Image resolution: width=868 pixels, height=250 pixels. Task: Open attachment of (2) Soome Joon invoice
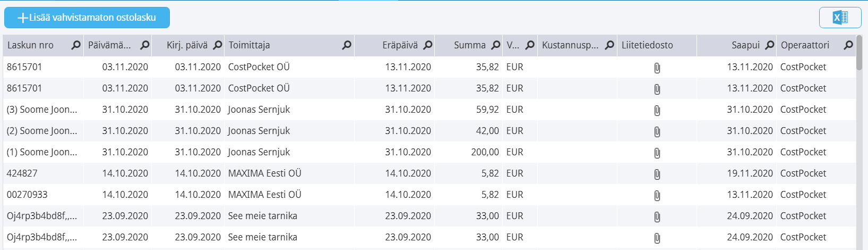pos(657,131)
